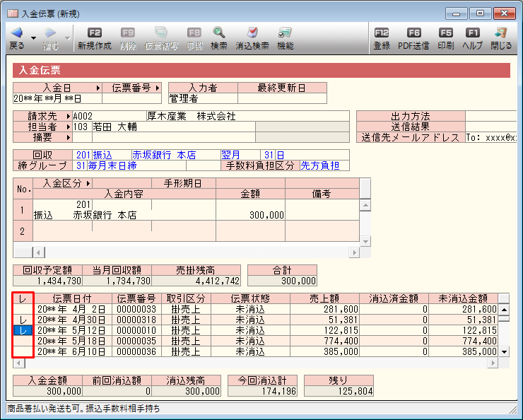Click the 回収 bank text 赤坂銀行 本店
The image size is (523, 420).
click(164, 155)
